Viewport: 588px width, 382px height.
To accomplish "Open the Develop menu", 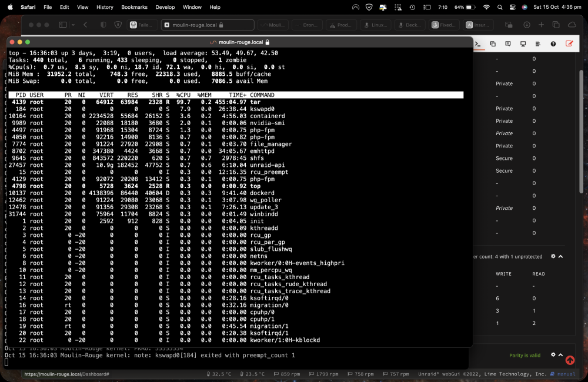I will [165, 7].
